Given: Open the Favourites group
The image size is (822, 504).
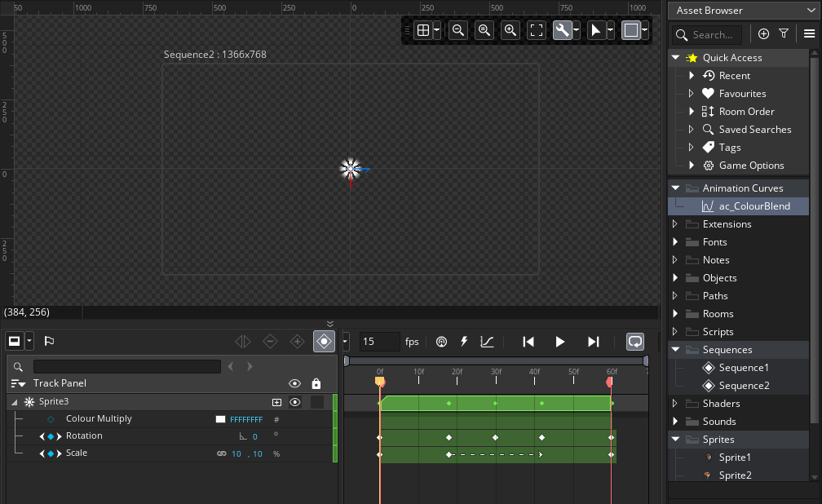Looking at the screenshot, I should pyautogui.click(x=742, y=93).
